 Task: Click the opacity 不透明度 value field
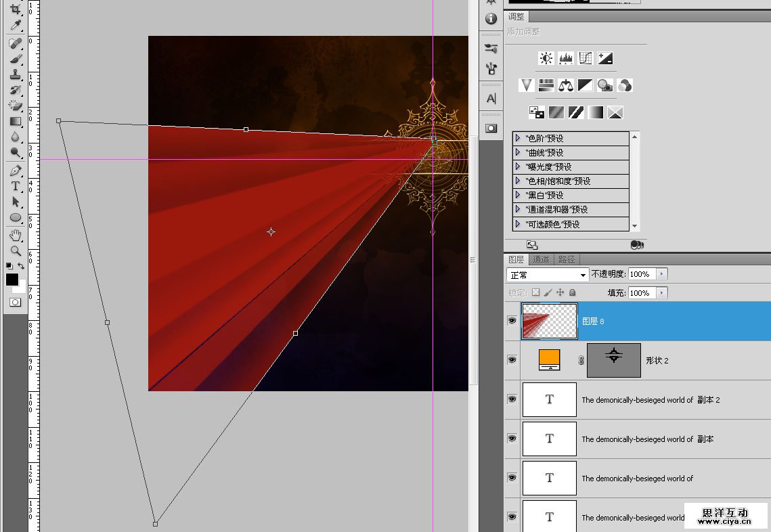tap(641, 274)
